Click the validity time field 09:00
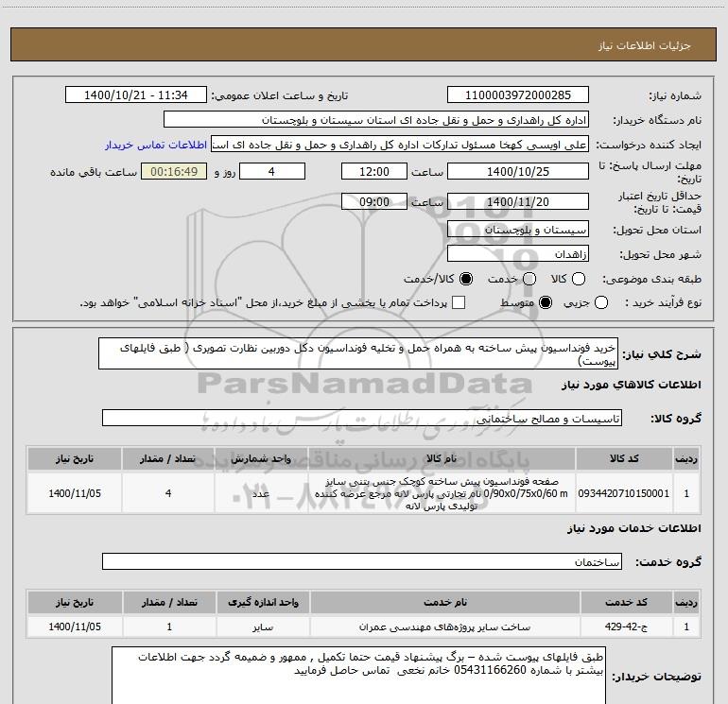The height and width of the screenshot is (704, 728). tap(374, 201)
